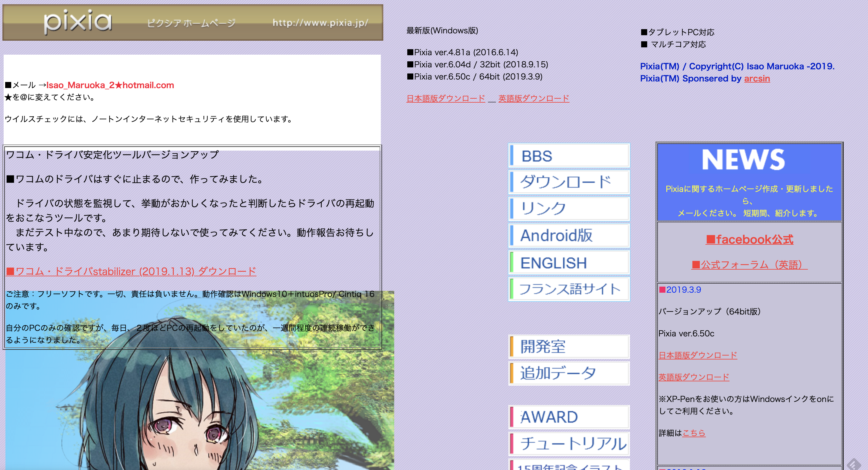868x470 pixels.
Task: Open the BBS navigation button
Action: click(569, 156)
